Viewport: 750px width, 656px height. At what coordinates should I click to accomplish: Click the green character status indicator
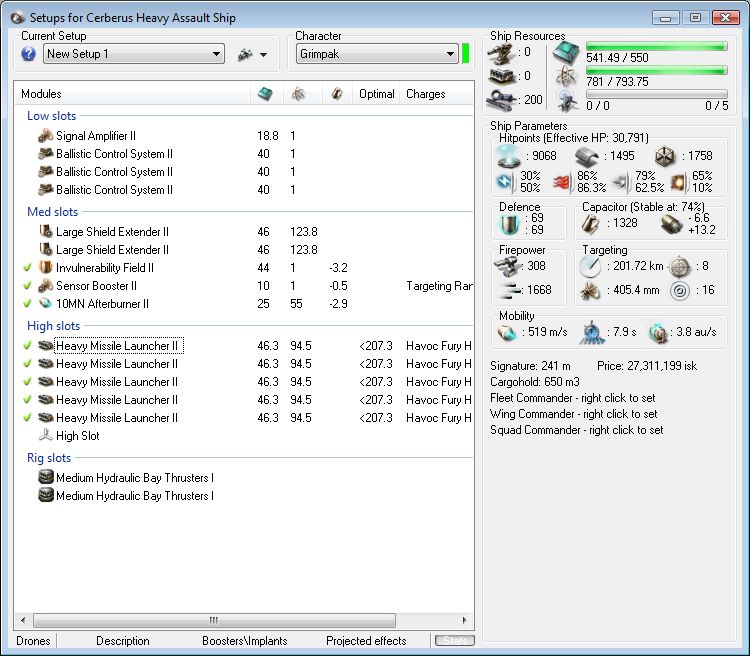tap(465, 54)
